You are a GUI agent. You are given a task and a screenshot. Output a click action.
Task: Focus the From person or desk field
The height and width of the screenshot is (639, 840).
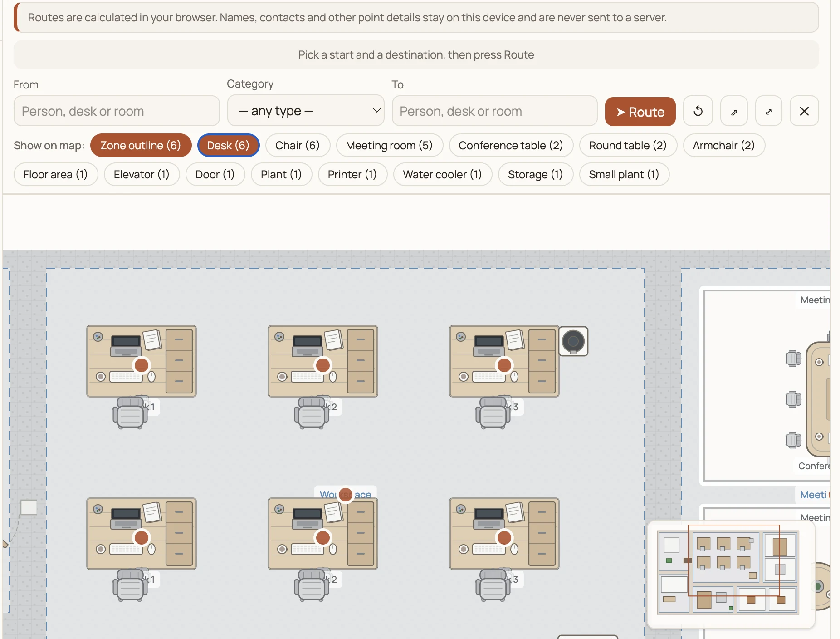point(117,111)
